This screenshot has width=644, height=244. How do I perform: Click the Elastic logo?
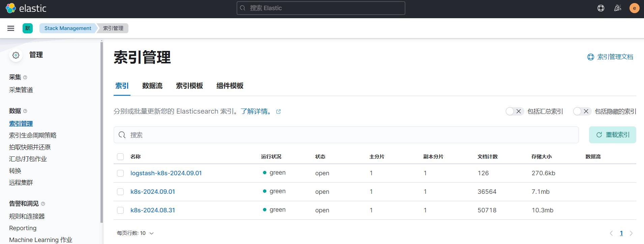[x=26, y=8]
